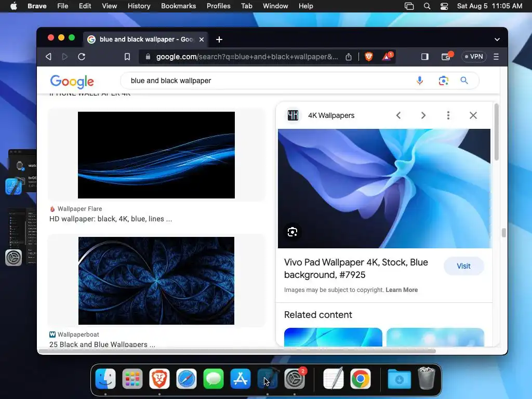Open TextEdit from the Dock
This screenshot has height=399, width=532.
click(334, 379)
